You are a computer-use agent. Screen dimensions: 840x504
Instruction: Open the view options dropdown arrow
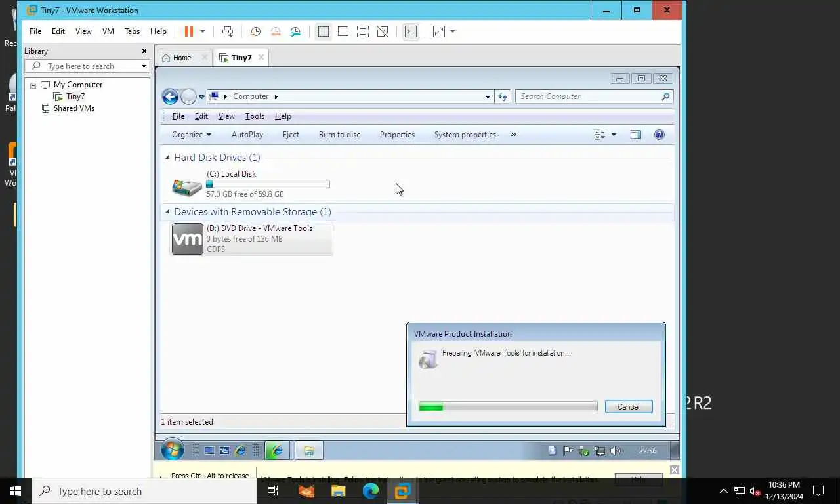pyautogui.click(x=614, y=135)
